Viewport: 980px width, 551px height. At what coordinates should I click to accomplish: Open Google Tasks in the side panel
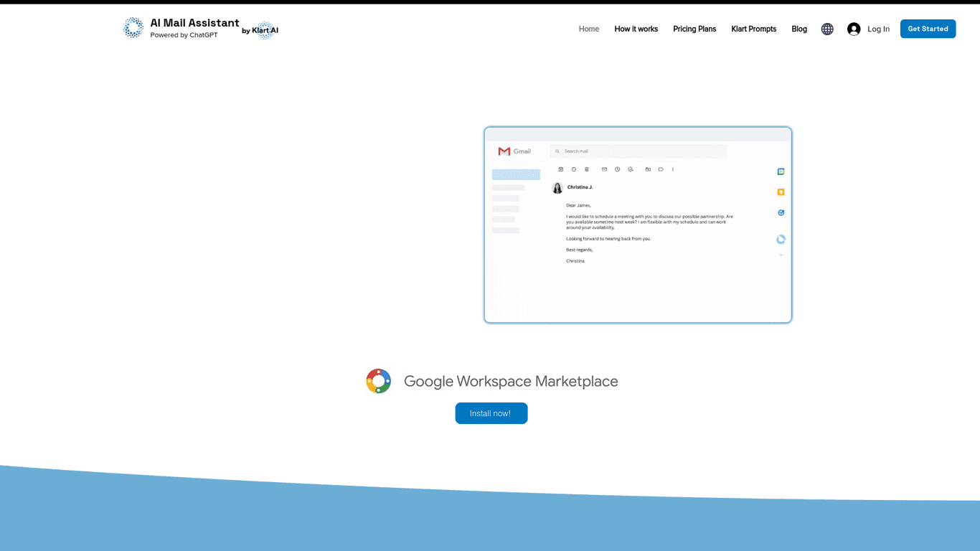(781, 212)
